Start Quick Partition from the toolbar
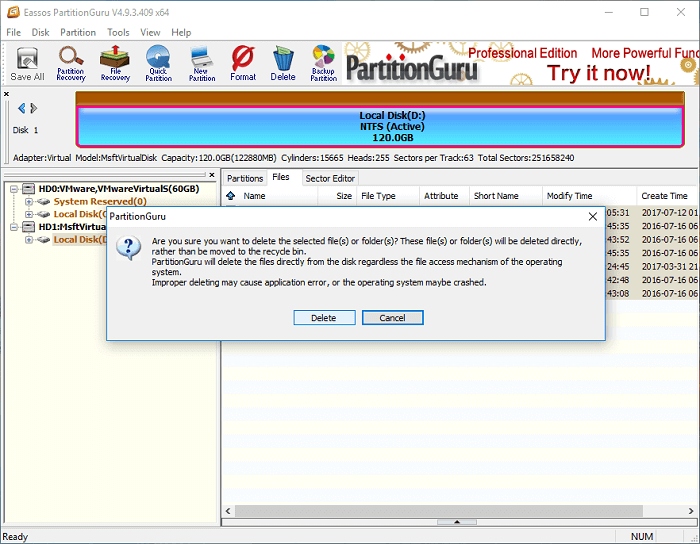The height and width of the screenshot is (544, 700). click(x=158, y=64)
